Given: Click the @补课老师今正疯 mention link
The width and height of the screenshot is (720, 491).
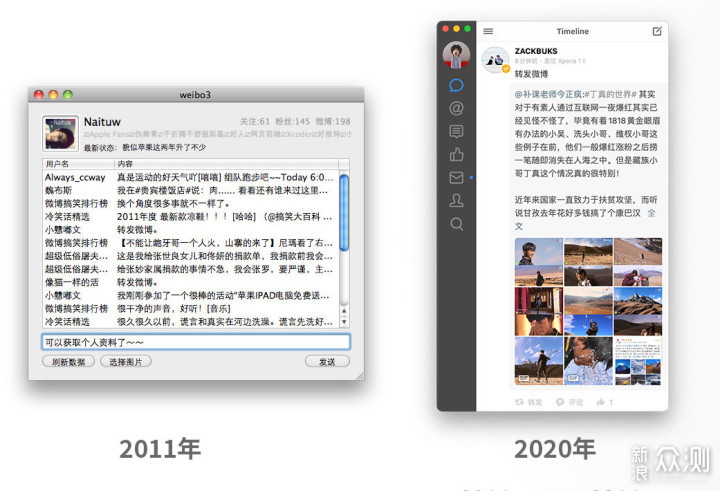Looking at the screenshot, I should [x=548, y=94].
